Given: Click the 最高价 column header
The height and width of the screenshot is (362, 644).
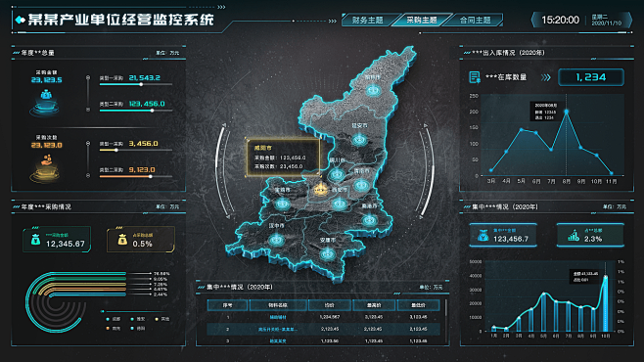Looking at the screenshot, I should (x=374, y=305).
